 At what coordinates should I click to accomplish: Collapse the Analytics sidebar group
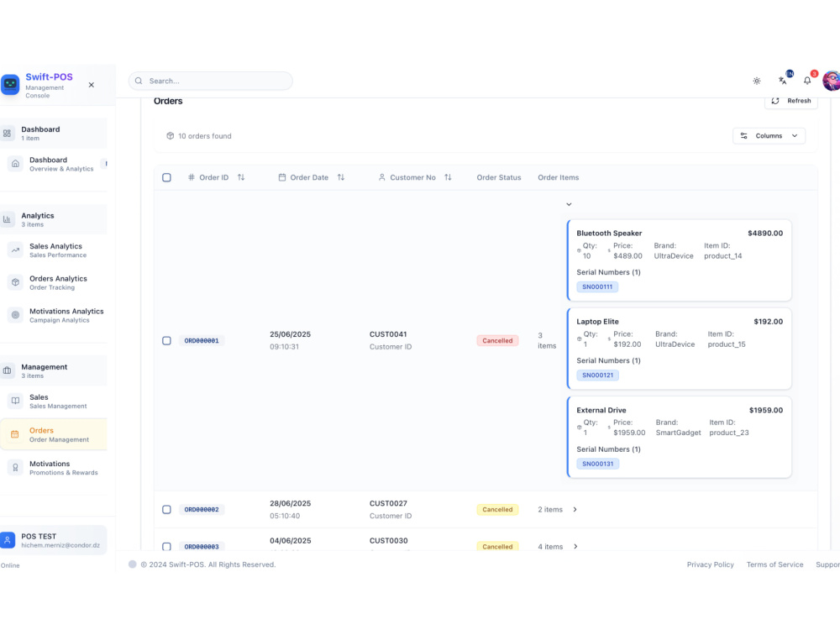point(54,219)
